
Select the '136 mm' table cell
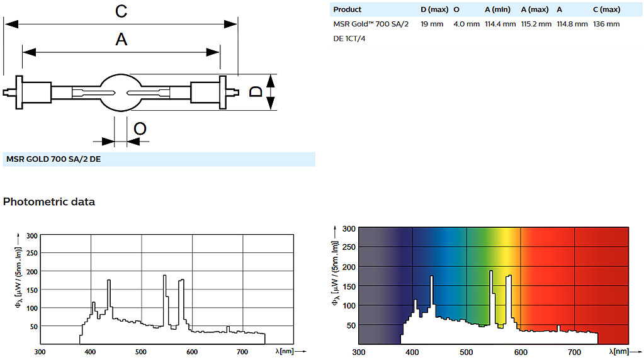click(606, 24)
